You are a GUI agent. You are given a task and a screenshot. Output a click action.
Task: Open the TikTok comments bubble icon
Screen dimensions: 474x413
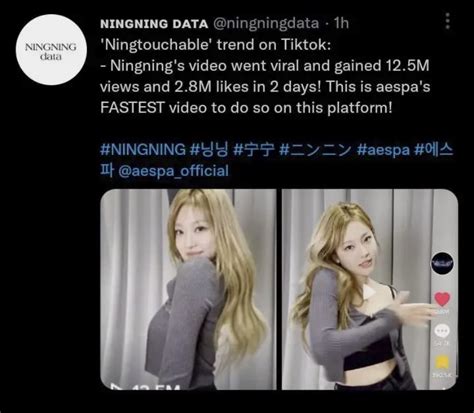(x=442, y=331)
